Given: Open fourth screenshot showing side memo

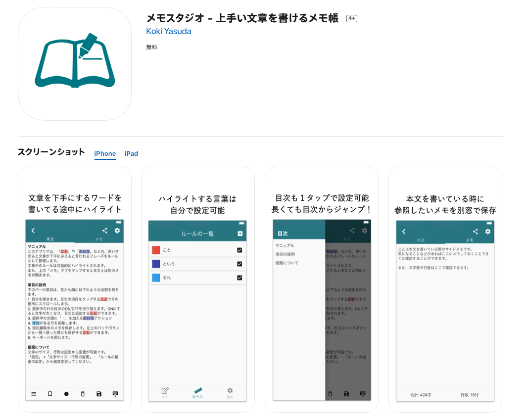Looking at the screenshot, I should click(445, 289).
